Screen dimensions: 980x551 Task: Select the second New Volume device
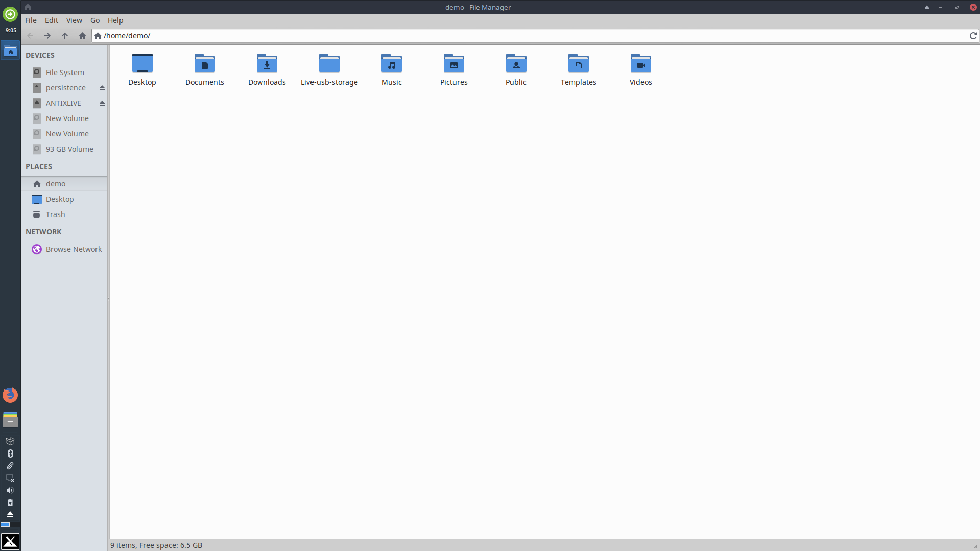coord(64,134)
